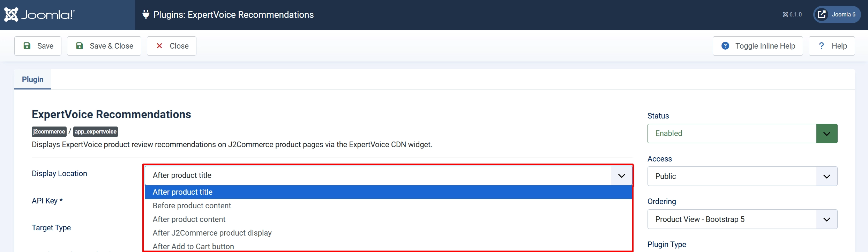Click the Help question mark icon
The image size is (868, 252).
822,46
